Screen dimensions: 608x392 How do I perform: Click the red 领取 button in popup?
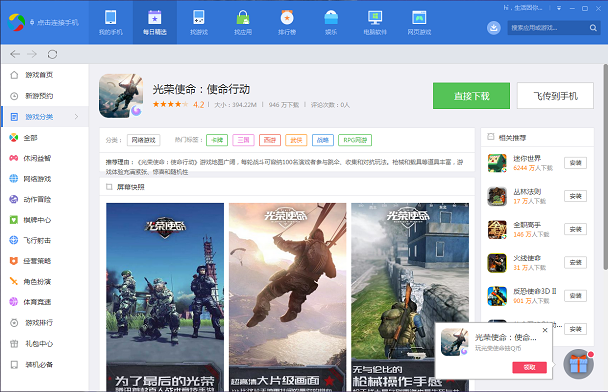[529, 367]
